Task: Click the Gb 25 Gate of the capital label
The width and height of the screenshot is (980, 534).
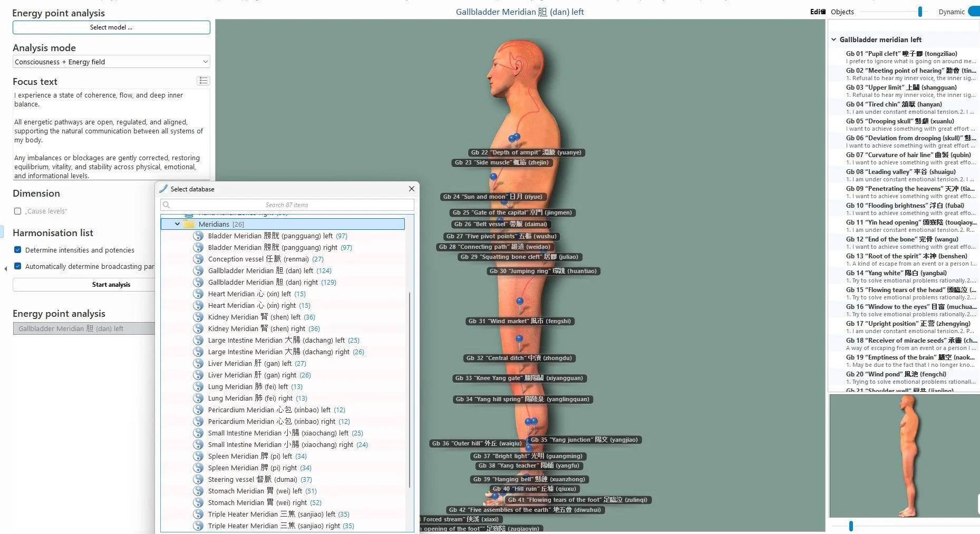Action: [512, 212]
